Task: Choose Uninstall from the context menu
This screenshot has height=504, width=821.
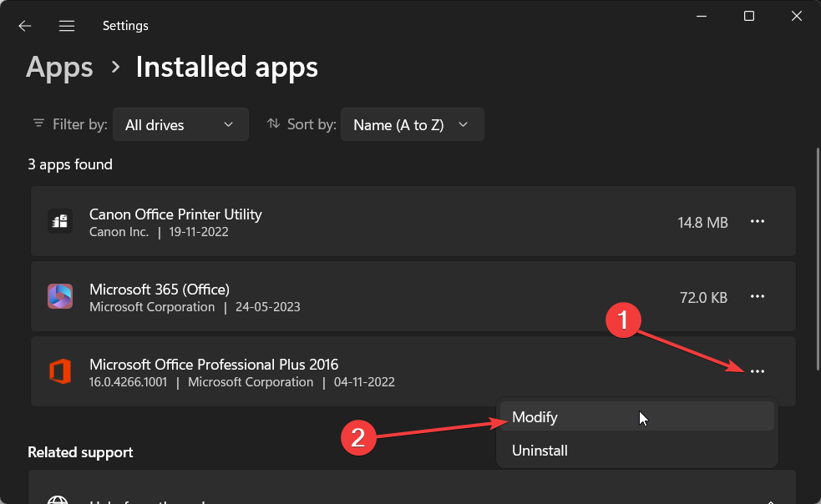Action: click(636, 450)
